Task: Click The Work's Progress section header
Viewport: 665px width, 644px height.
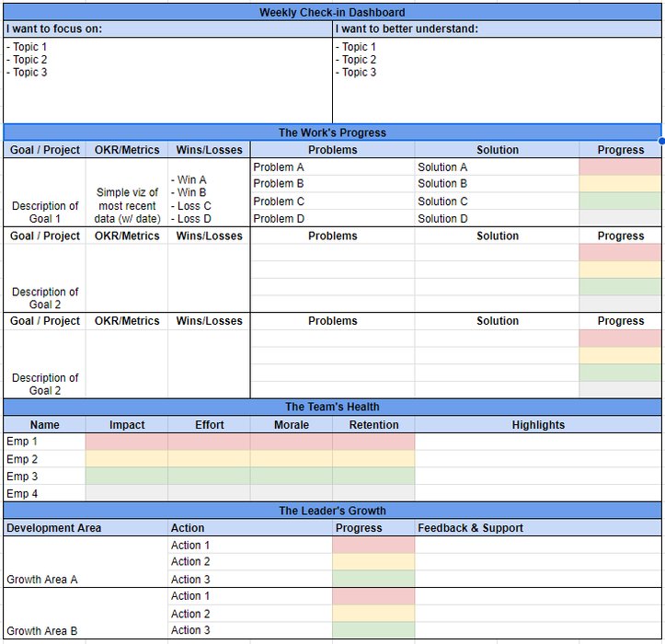Action: [332, 132]
